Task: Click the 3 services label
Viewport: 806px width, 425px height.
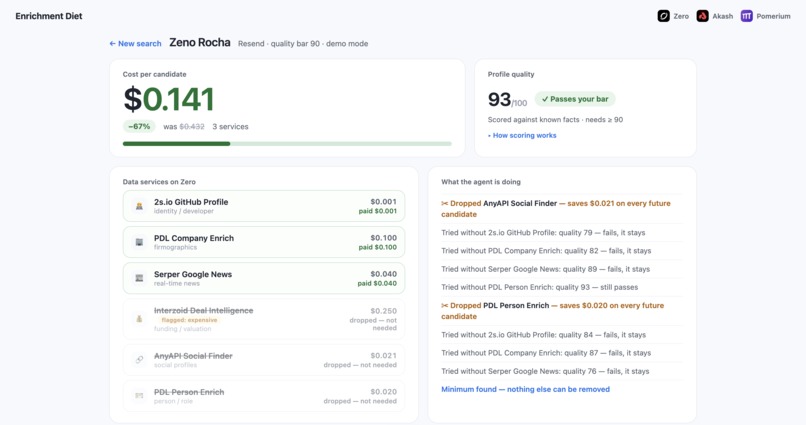Action: (230, 126)
